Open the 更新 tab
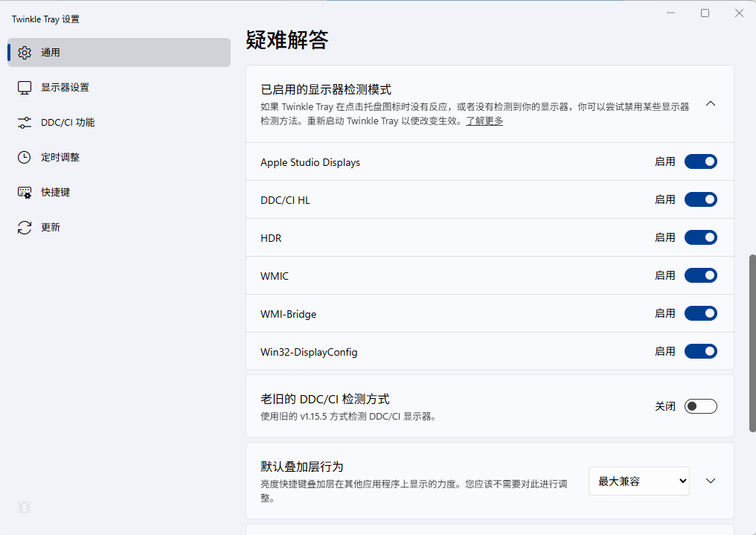Viewport: 756px width, 535px height. (x=119, y=228)
